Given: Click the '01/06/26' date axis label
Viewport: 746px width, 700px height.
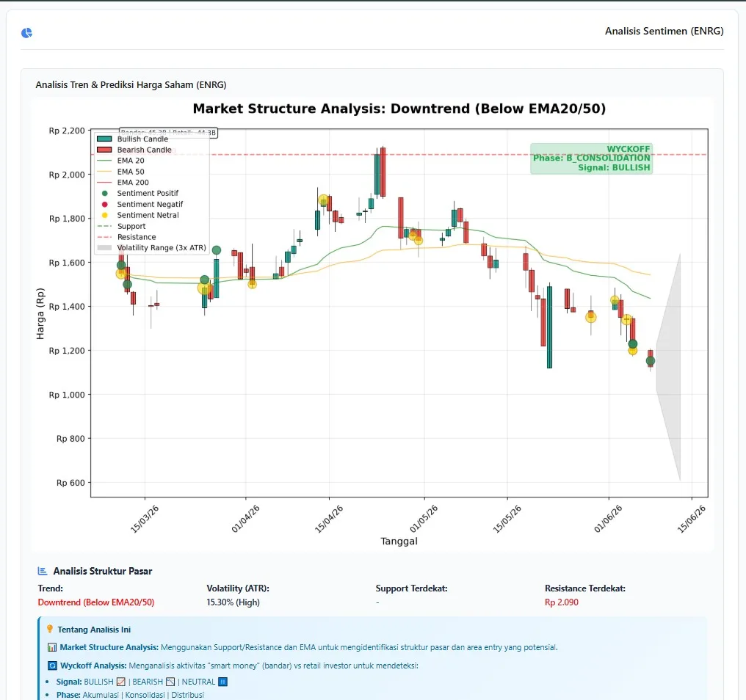Looking at the screenshot, I should (608, 519).
